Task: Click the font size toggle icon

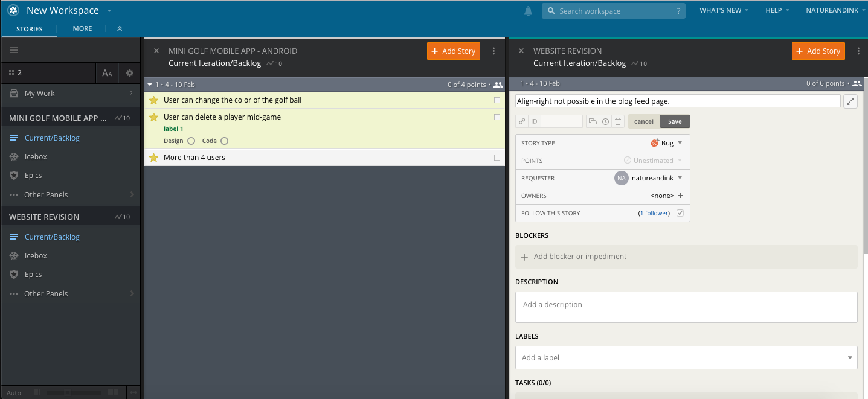Action: click(107, 73)
